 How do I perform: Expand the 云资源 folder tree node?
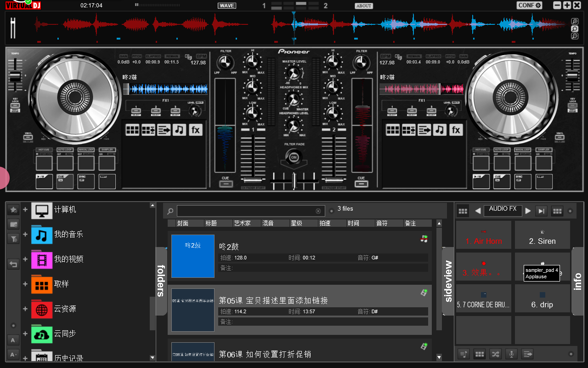(25, 309)
